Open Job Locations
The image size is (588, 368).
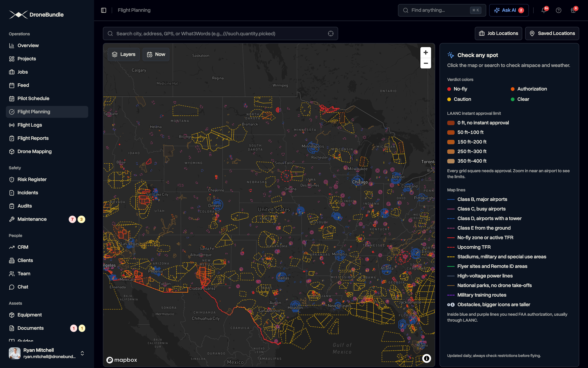point(498,33)
